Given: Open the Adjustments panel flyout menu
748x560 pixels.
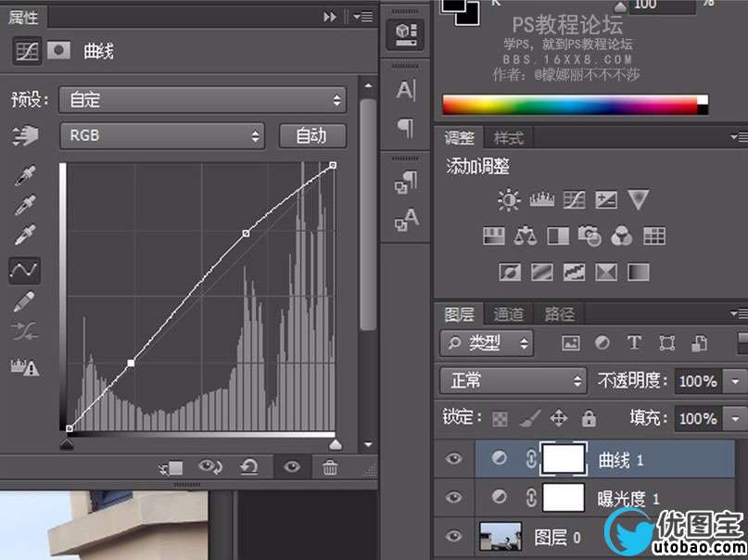Looking at the screenshot, I should coord(739,137).
